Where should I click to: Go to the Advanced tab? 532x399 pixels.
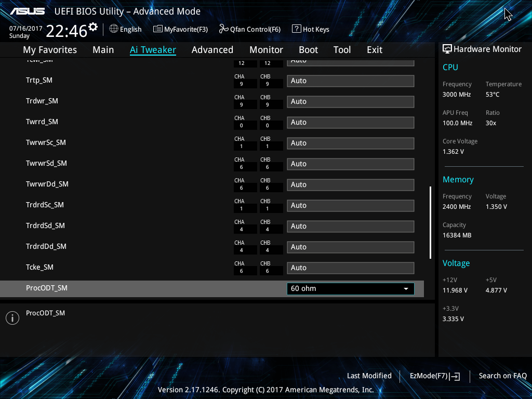[212, 50]
